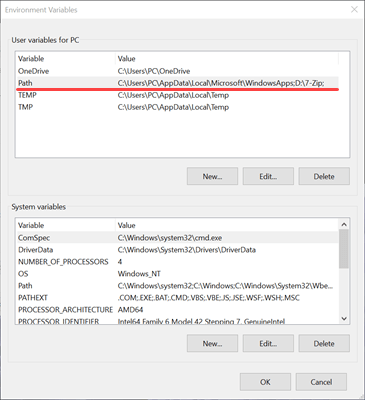This screenshot has height=400, width=365.
Task: Select the TMP user variable row
Action: (177, 107)
